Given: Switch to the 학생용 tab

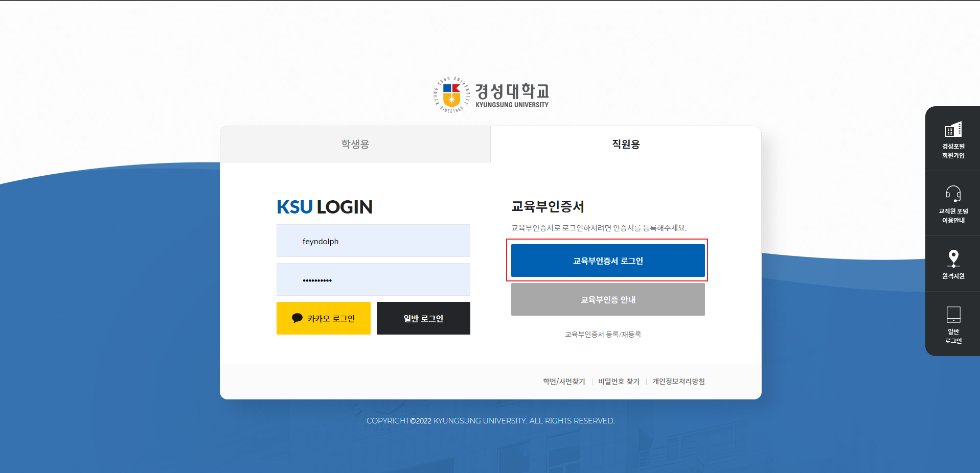Looking at the screenshot, I should pyautogui.click(x=355, y=144).
